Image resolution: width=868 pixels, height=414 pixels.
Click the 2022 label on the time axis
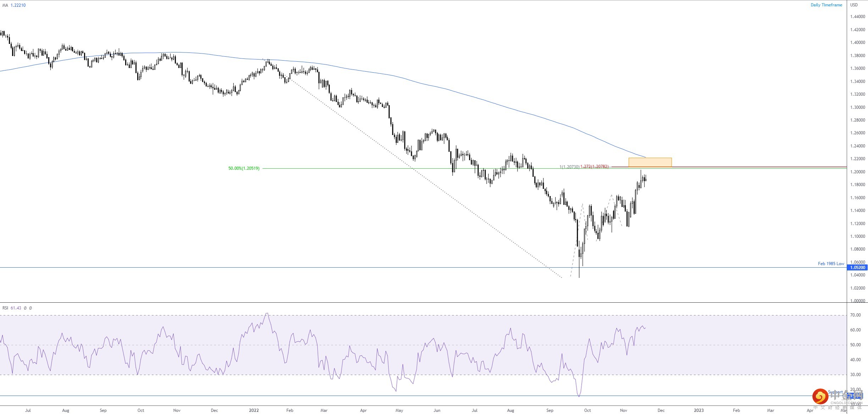(254, 410)
